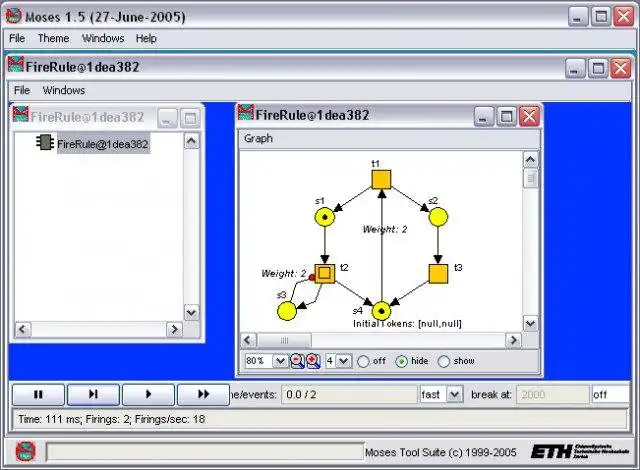Close the Graph internal window
The height and width of the screenshot is (470, 640).
pyautogui.click(x=529, y=117)
